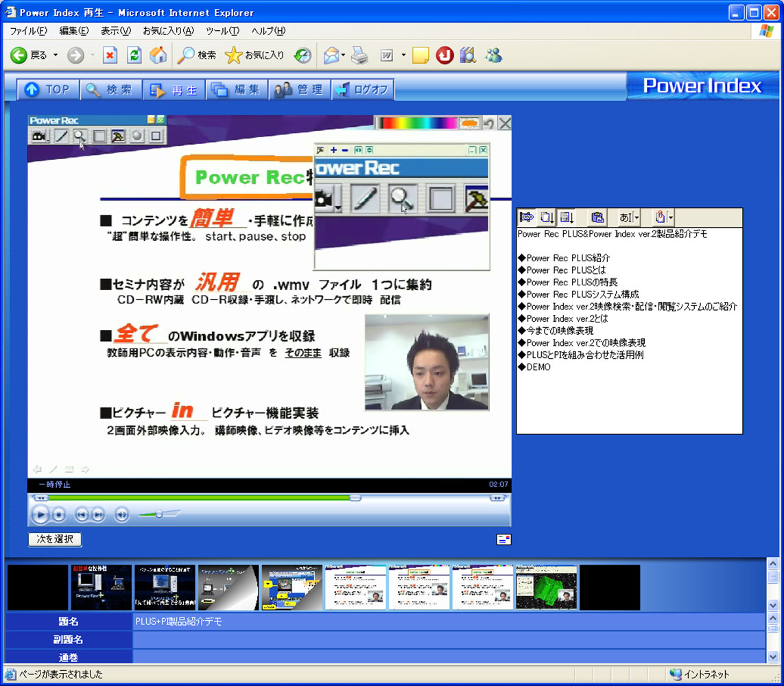The height and width of the screenshot is (686, 784).
Task: Stop page loading with the red X icon
Action: (x=110, y=55)
